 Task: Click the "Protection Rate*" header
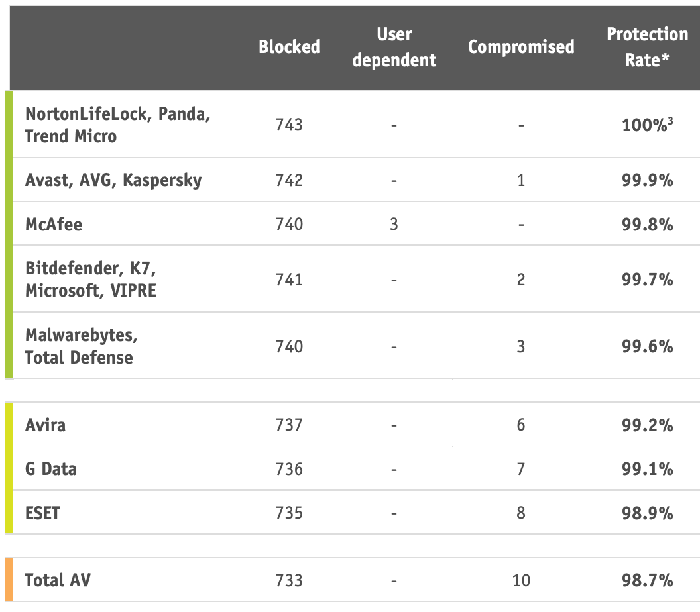pyautogui.click(x=647, y=47)
